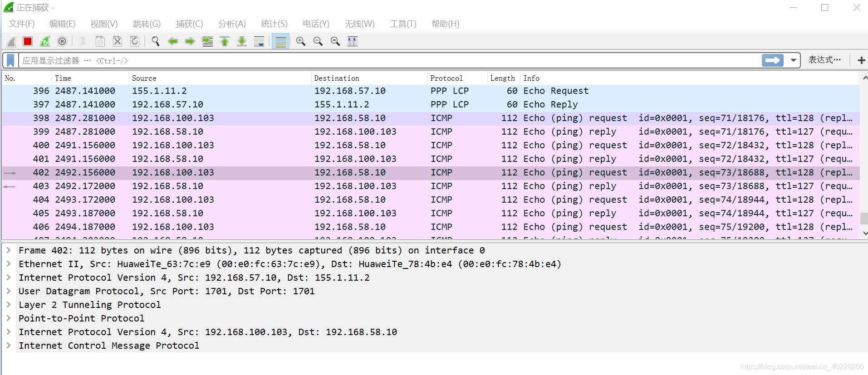Screen dimensions: 868x375
Task: Sort packets by Time column header
Action: [91, 78]
